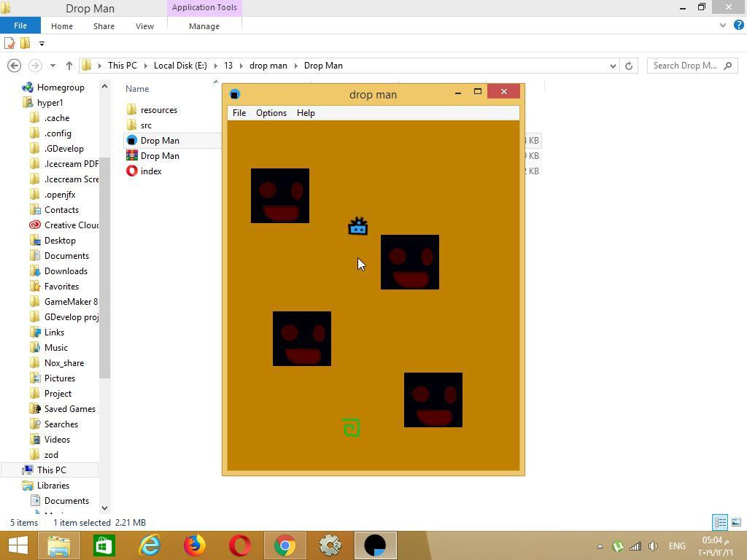Image resolution: width=747 pixels, height=560 pixels.
Task: Switch to drop man taskbar app icon
Action: pyautogui.click(x=376, y=545)
